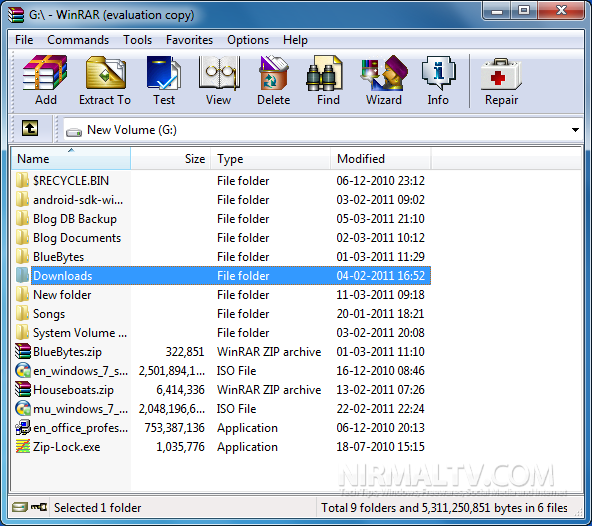Viewport: 592px width, 526px height.
Task: Click the Delete toolbar icon
Action: (x=274, y=73)
